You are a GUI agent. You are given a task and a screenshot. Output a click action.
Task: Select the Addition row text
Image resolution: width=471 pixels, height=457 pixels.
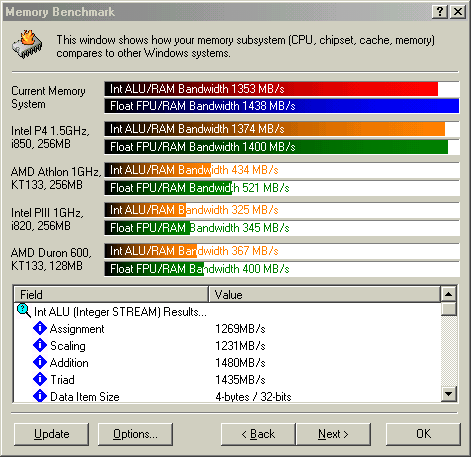point(69,363)
